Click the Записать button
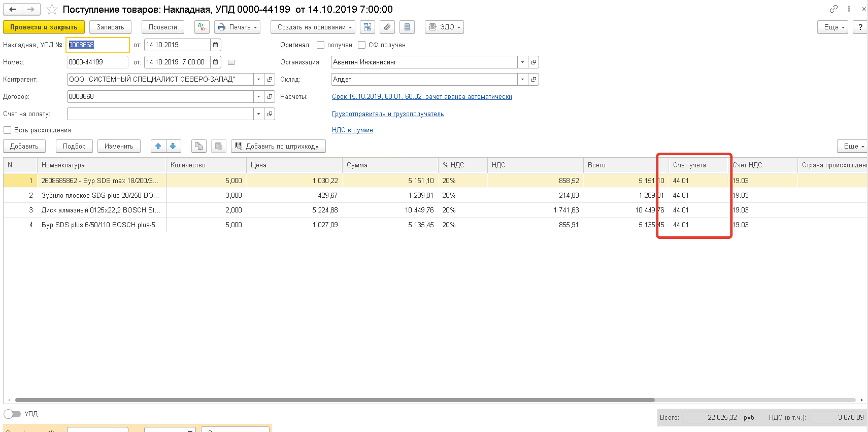The height and width of the screenshot is (432, 868). tap(110, 27)
